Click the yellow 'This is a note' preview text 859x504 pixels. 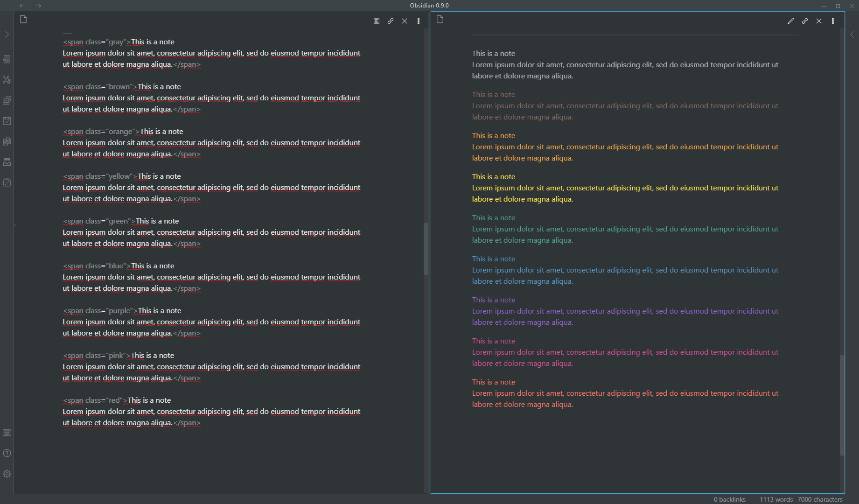pyautogui.click(x=494, y=177)
